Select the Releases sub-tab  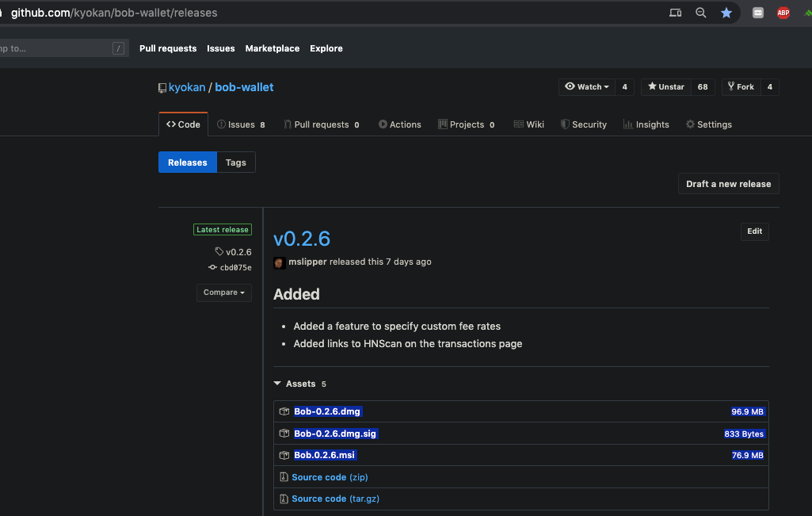coord(188,162)
